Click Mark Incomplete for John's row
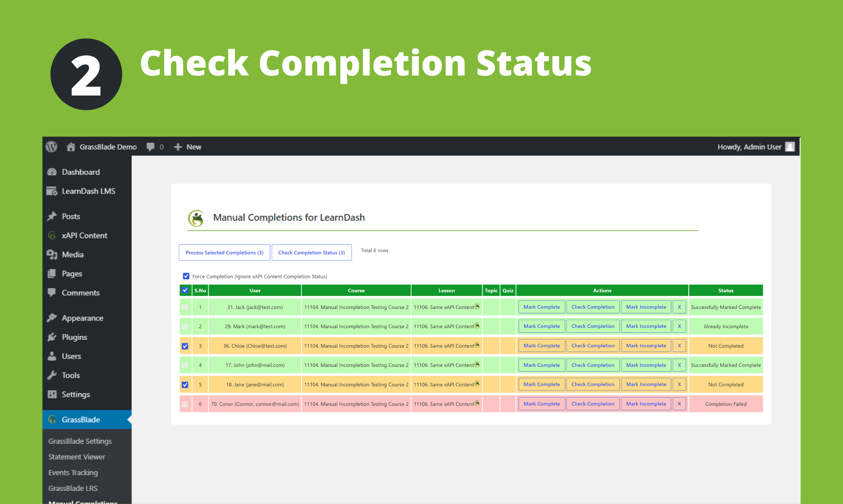Screen dimensions: 843x504 (x=646, y=365)
